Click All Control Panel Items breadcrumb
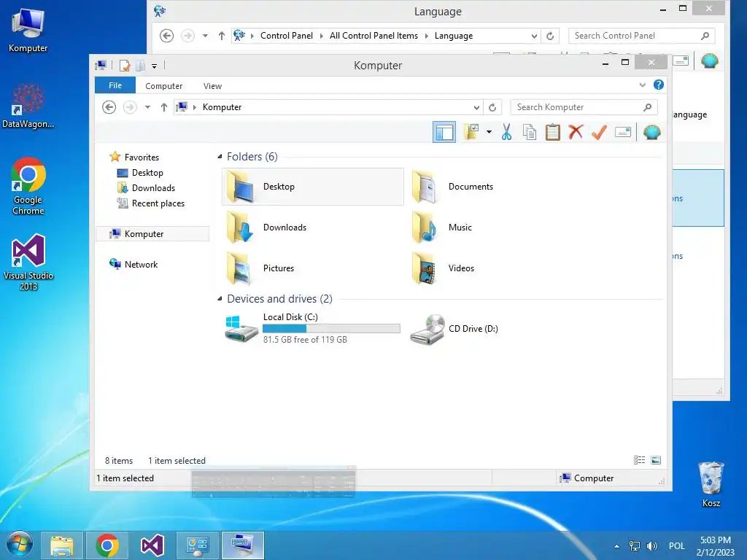Viewport: 747px width, 560px height. click(x=373, y=36)
